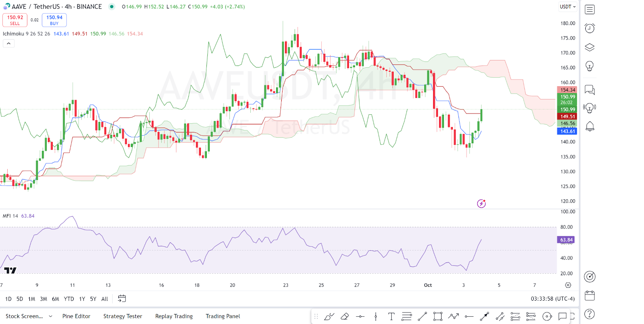
Task: Select the Horizontal Ray tool
Action: tap(469, 317)
